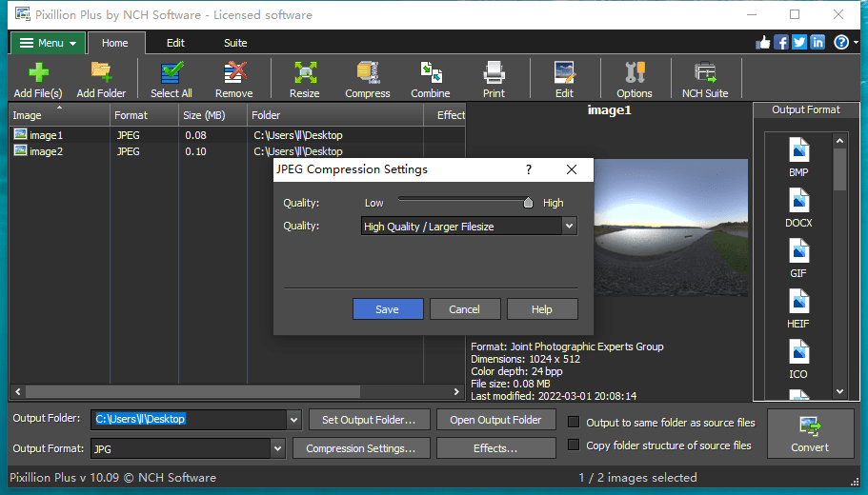
Task: Sort by the Format column header
Action: (144, 115)
